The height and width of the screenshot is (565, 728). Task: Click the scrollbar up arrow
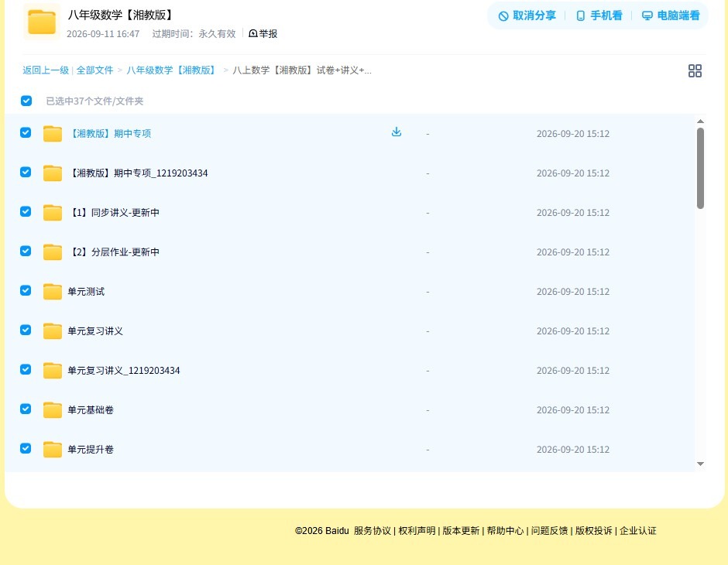coord(700,121)
